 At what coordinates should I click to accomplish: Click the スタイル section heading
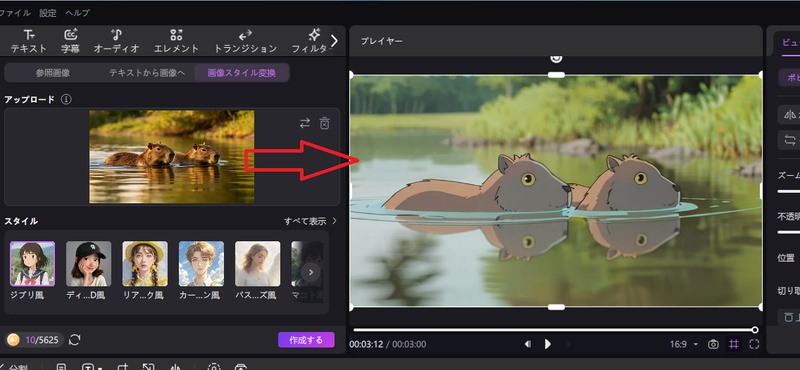(x=21, y=221)
